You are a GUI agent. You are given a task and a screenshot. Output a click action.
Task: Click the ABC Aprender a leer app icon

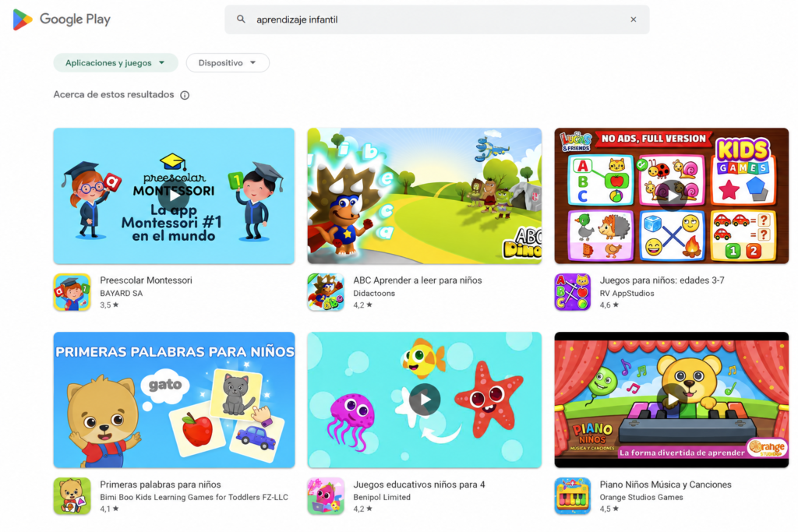326,292
